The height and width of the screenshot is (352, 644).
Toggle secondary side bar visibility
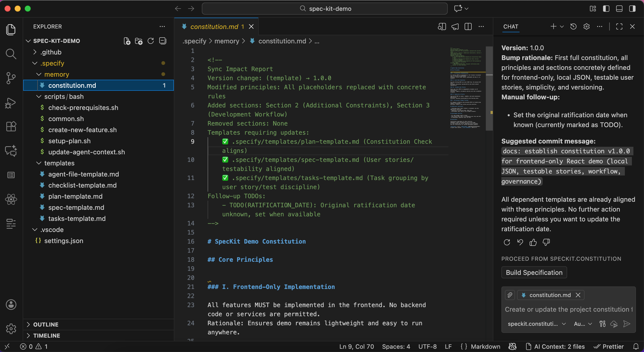coord(632,9)
